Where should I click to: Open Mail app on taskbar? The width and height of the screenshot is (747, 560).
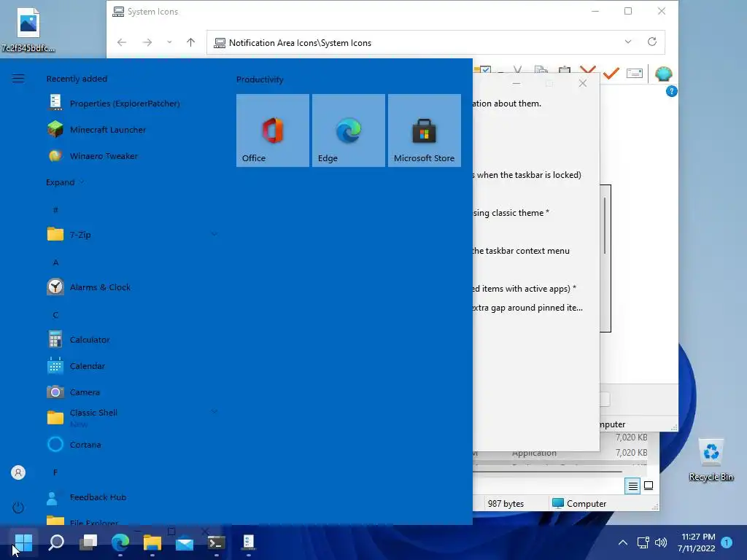coord(185,542)
